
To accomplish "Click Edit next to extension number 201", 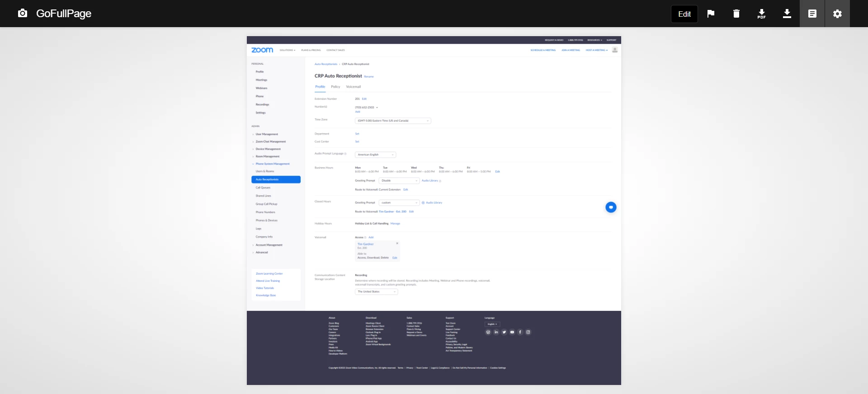I will 364,99.
